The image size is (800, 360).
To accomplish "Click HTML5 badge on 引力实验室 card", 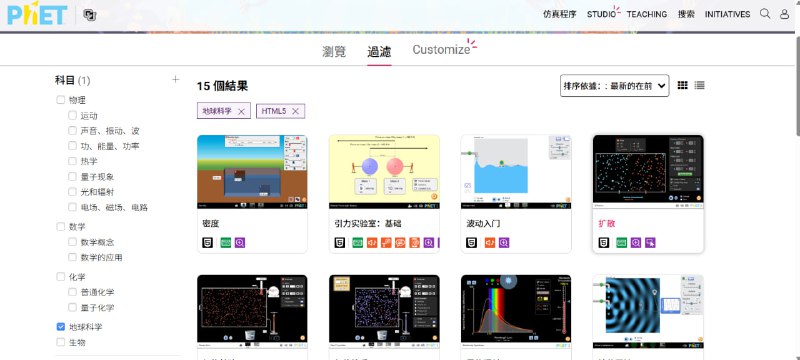I will 339,243.
